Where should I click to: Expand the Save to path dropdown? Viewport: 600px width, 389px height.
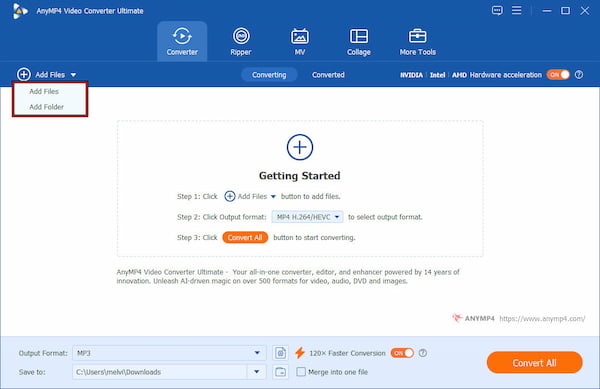[257, 372]
